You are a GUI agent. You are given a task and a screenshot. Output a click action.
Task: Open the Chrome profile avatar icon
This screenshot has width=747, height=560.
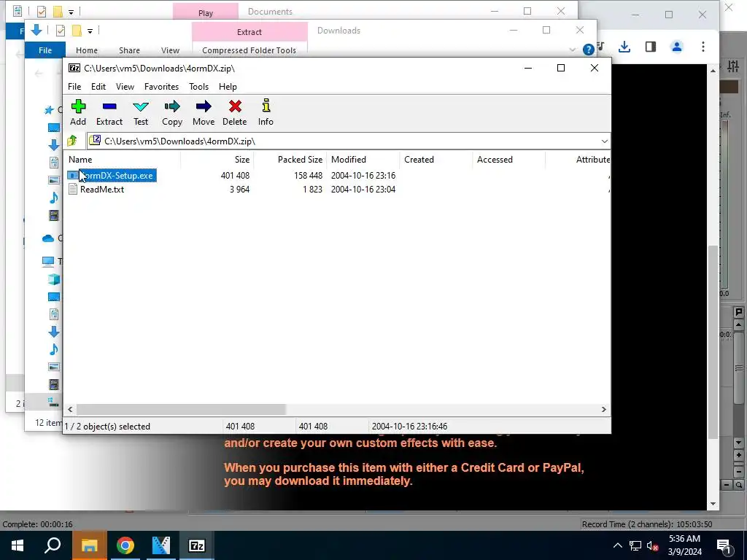[676, 47]
